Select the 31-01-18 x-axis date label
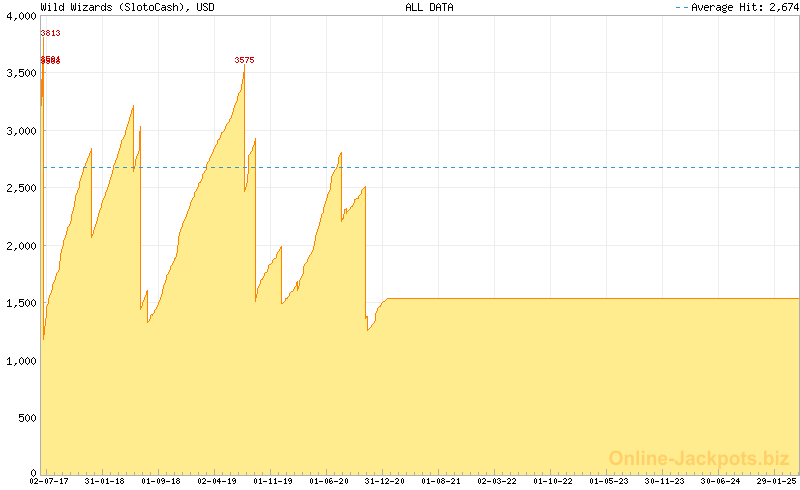 104,481
